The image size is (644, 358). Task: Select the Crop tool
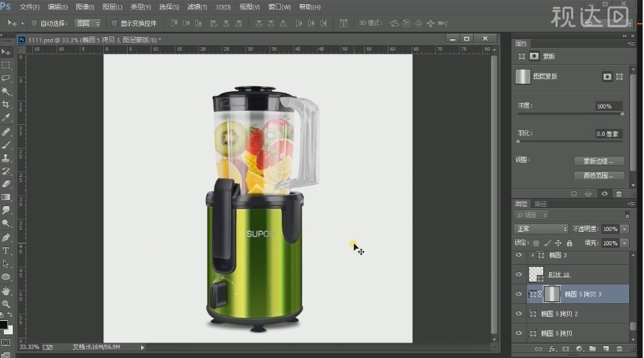6,104
